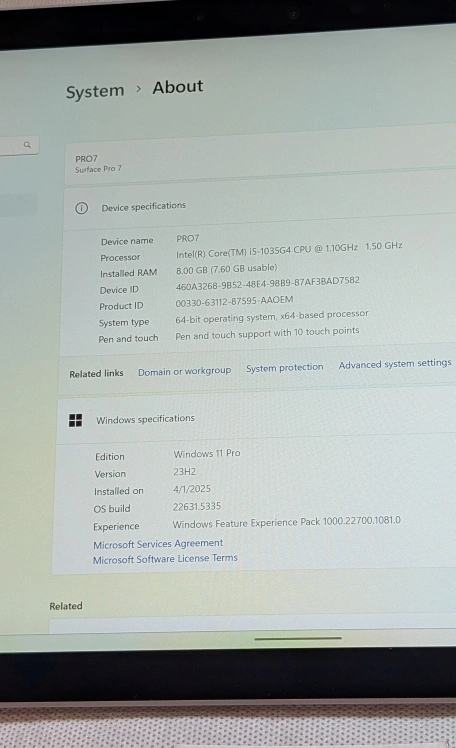Open Domain or workgroup link
The image size is (456, 748).
pyautogui.click(x=185, y=371)
